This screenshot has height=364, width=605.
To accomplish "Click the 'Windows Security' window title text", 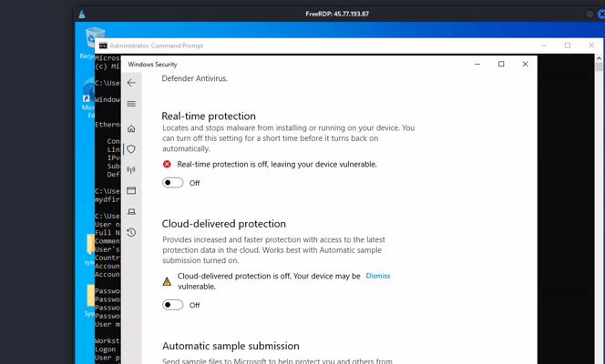I will pos(152,65).
